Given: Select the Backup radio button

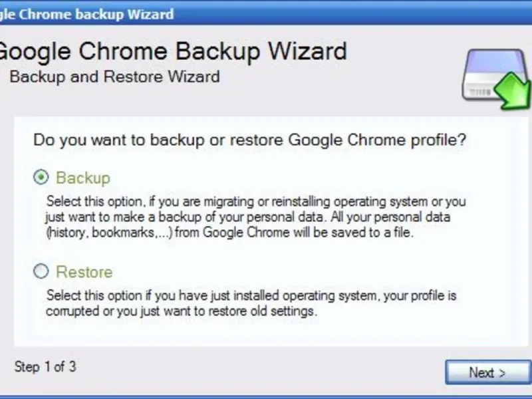Looking at the screenshot, I should [x=41, y=178].
